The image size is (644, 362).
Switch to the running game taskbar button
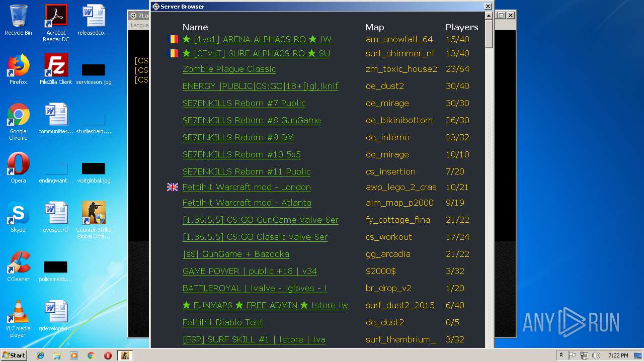(x=125, y=355)
